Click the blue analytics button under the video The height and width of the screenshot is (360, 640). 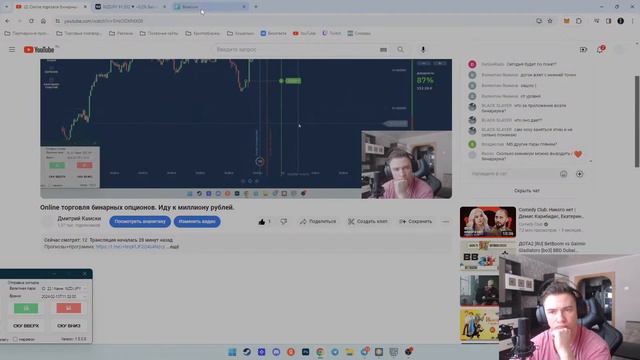tap(140, 222)
